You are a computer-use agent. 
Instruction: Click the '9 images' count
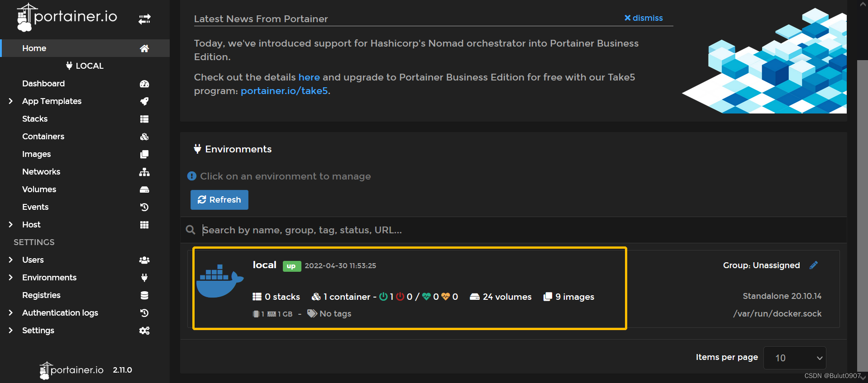[x=569, y=297]
